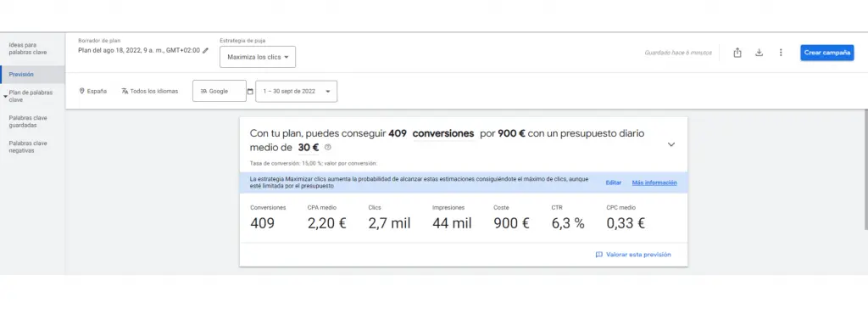Open Palabras clave guardadas

(x=28, y=121)
